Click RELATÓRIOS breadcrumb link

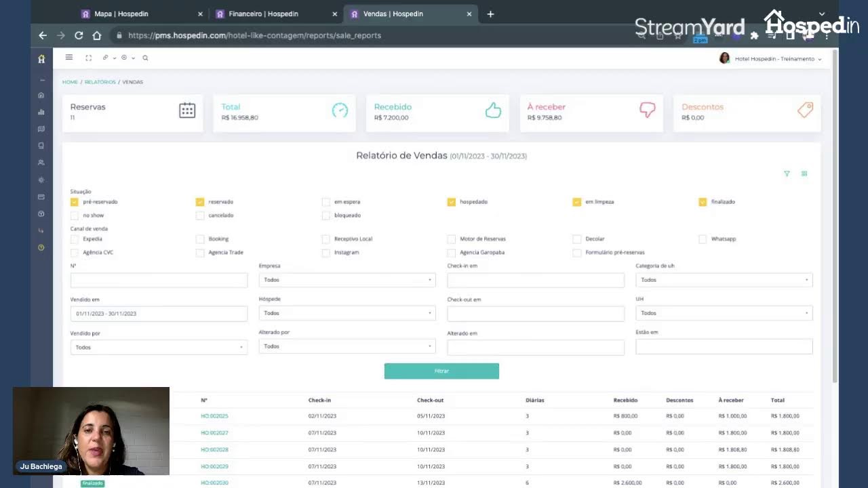pos(100,82)
